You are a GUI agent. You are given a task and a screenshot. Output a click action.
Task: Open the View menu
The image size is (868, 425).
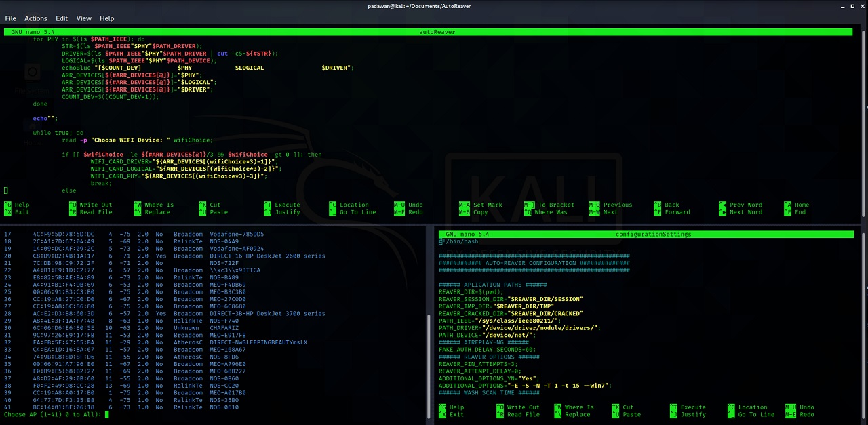coord(84,18)
